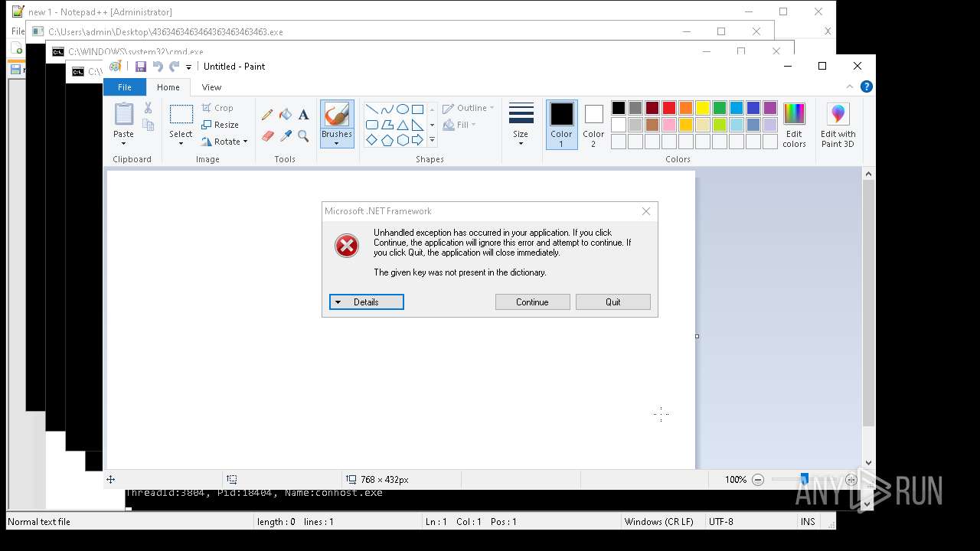980x551 pixels.
Task: Click Windows (CR LF) in Notepad++ status bar
Action: tap(658, 522)
